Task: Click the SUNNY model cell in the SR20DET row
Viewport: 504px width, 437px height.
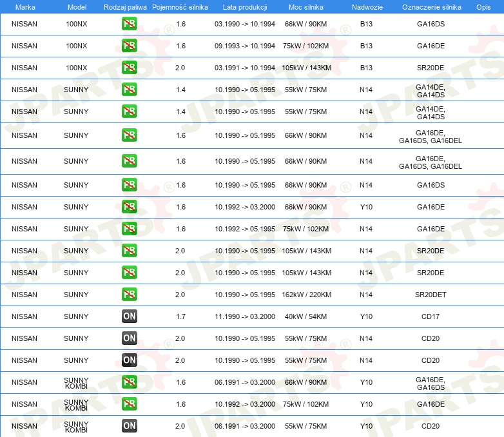Action: click(76, 295)
